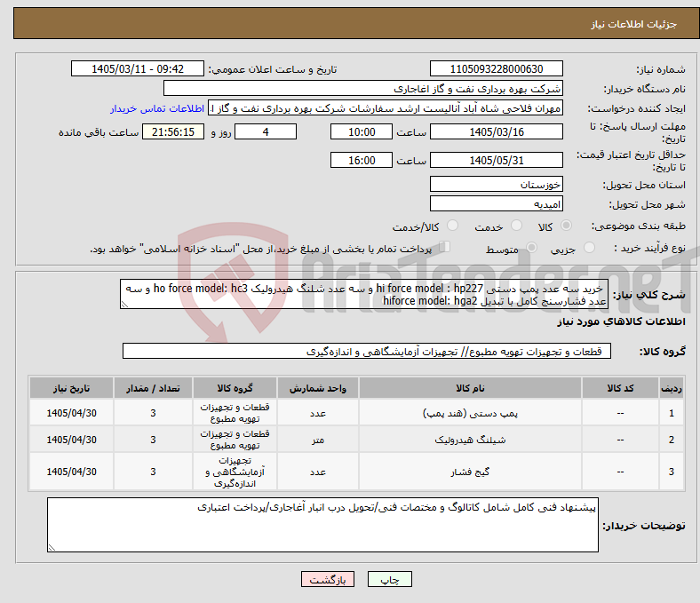Click the شیلنگ هیدرولیک cell
Screen dimensions: 700x603
point(470,440)
